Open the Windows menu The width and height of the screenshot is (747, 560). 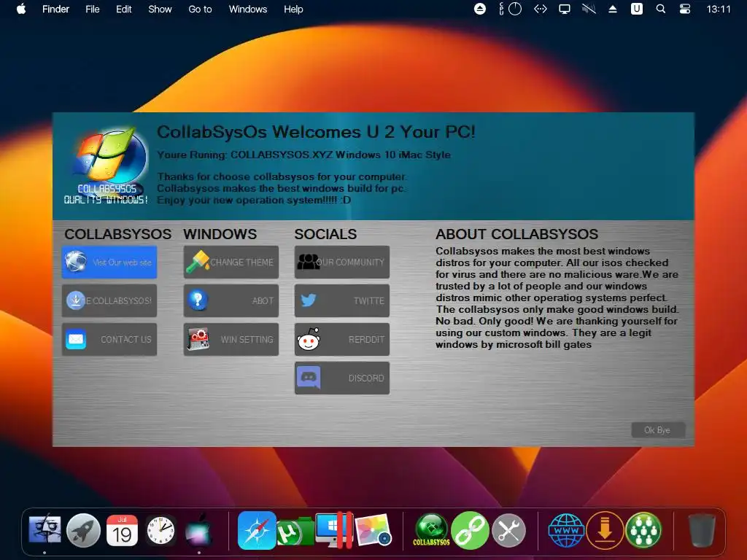248,9
